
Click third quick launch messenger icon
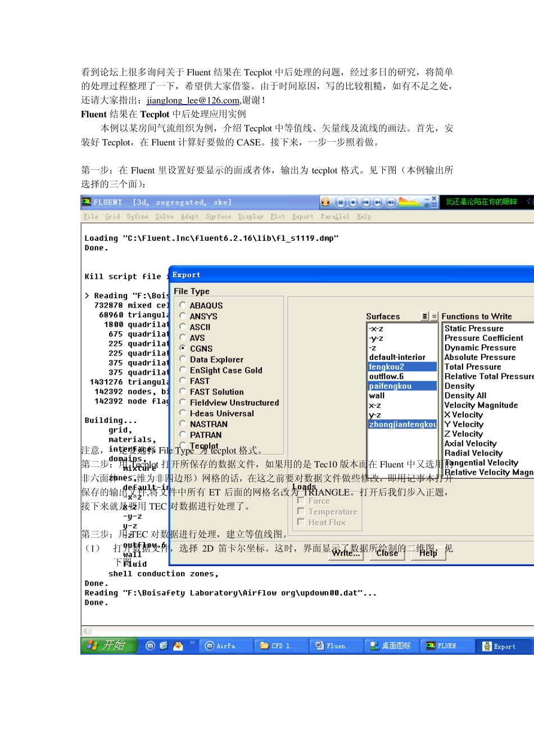[x=178, y=646]
